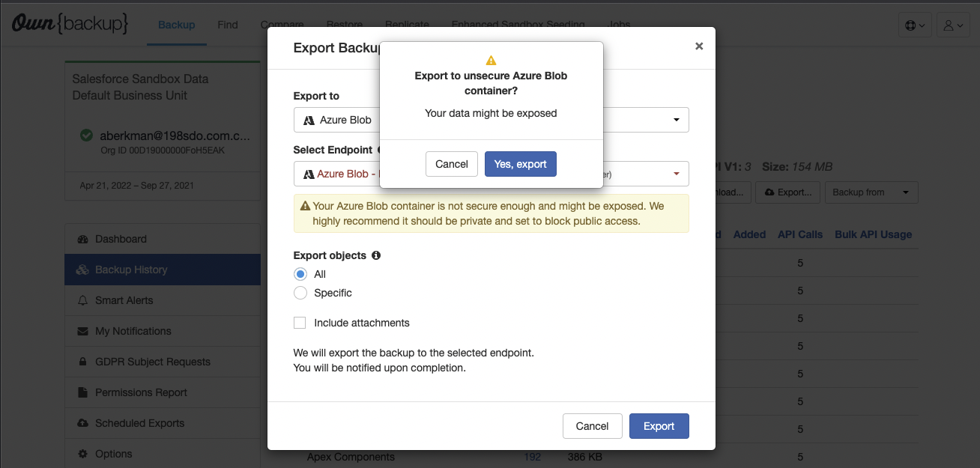The width and height of the screenshot is (980, 468).
Task: Click the warning icon in the yellow banner
Action: tap(305, 206)
